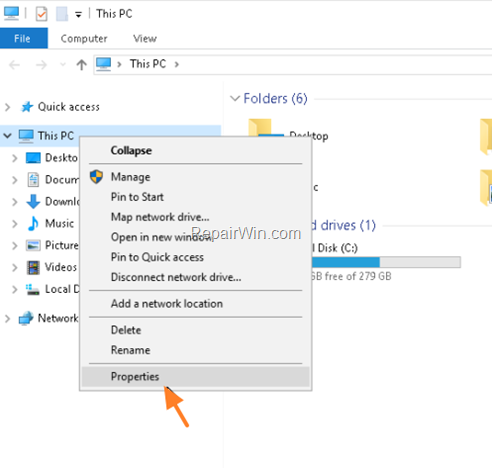Image resolution: width=492 pixels, height=468 pixels.
Task: Click the Pictures icon in sidebar
Action: (x=33, y=246)
